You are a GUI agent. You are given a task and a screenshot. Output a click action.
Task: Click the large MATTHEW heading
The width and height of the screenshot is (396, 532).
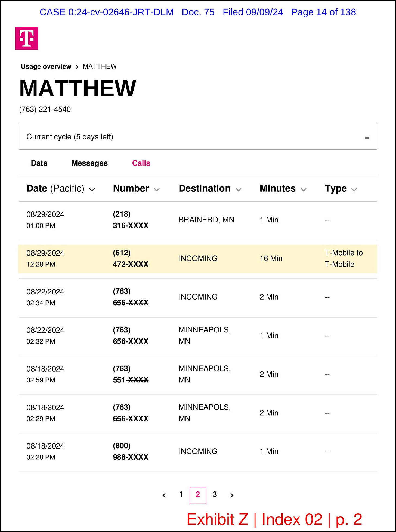[x=78, y=88]
